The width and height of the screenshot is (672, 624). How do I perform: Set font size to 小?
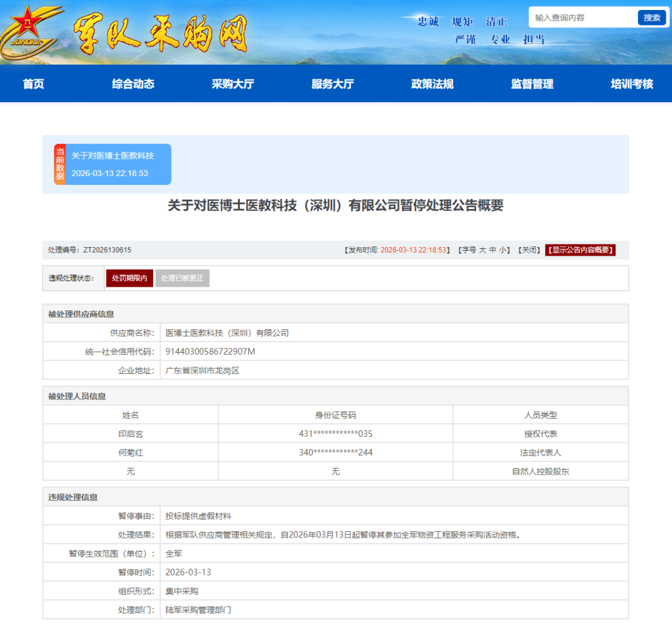pos(502,248)
